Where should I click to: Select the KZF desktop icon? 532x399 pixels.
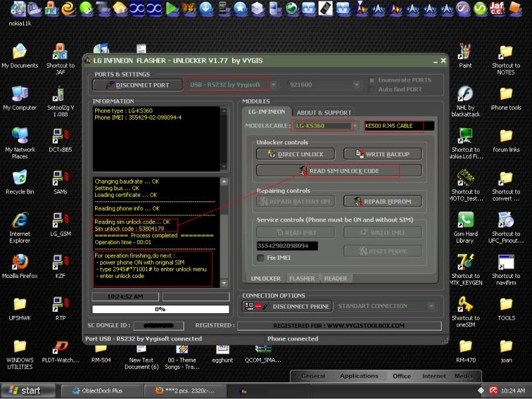point(60,267)
